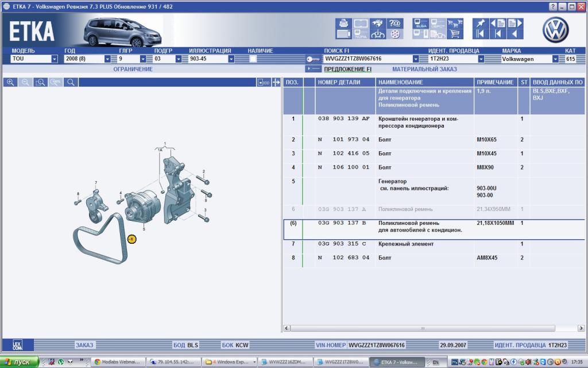Click the БОК label in the status bar
Image resolution: width=588 pixels, height=368 pixels.
tap(227, 345)
